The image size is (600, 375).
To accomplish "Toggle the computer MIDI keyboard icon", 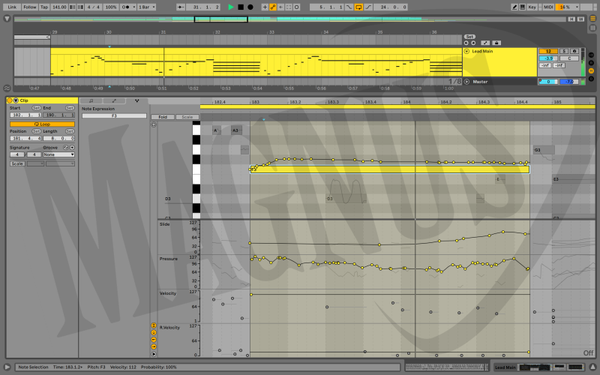I will point(522,7).
